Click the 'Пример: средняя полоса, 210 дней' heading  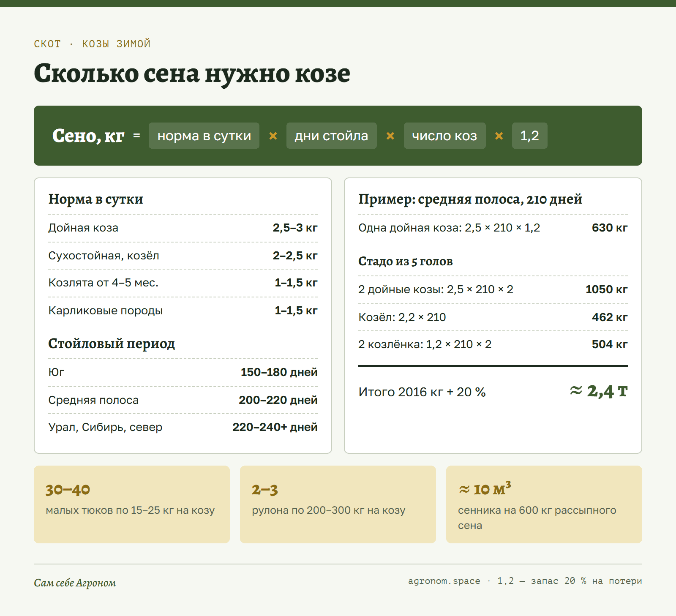[x=470, y=199]
